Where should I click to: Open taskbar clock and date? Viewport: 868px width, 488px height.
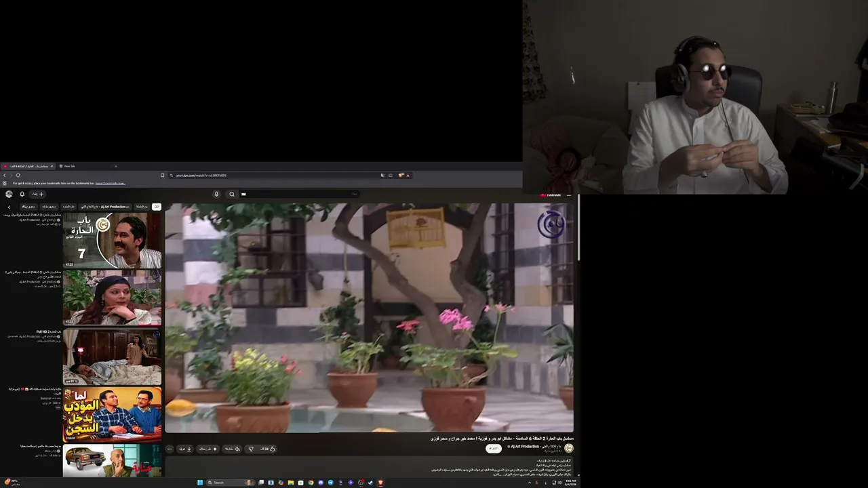coord(570,483)
